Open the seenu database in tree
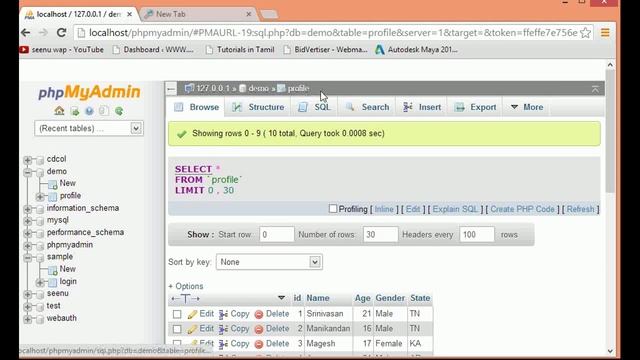Screen dimensions: 640x360 [x=58, y=293]
